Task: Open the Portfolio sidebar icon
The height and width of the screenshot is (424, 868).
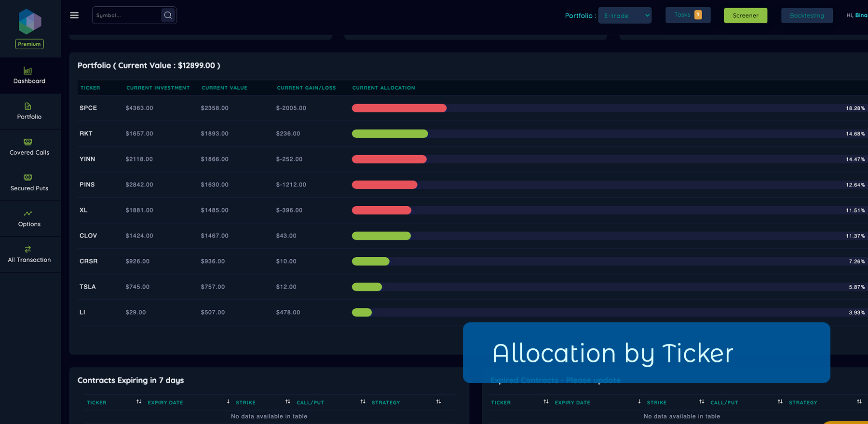Action: pyautogui.click(x=28, y=106)
